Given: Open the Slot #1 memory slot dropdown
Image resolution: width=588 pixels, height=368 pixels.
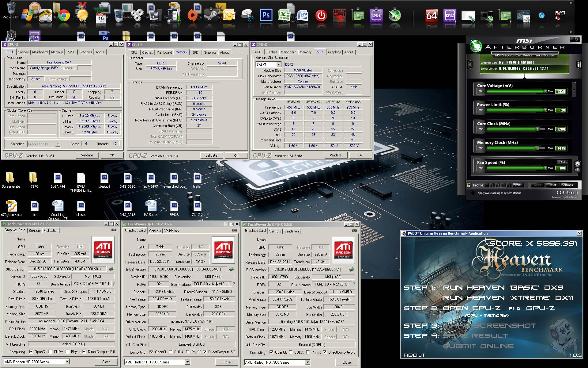Looking at the screenshot, I should pos(279,64).
